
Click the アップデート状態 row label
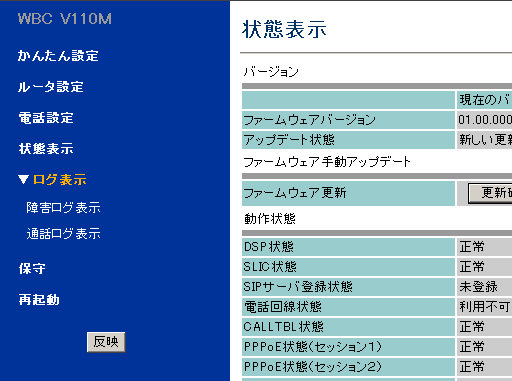click(x=289, y=140)
